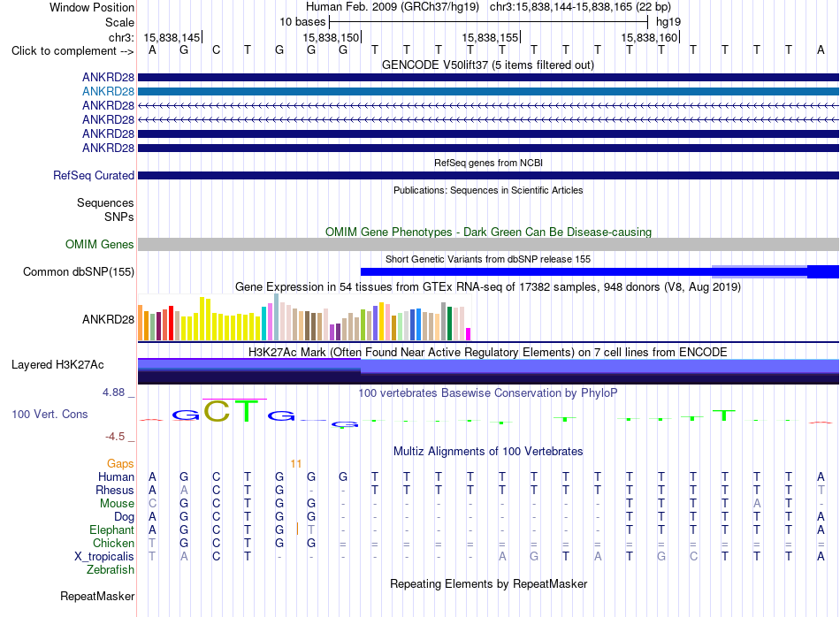Click the Layered H3K27Ac label

[x=57, y=365]
